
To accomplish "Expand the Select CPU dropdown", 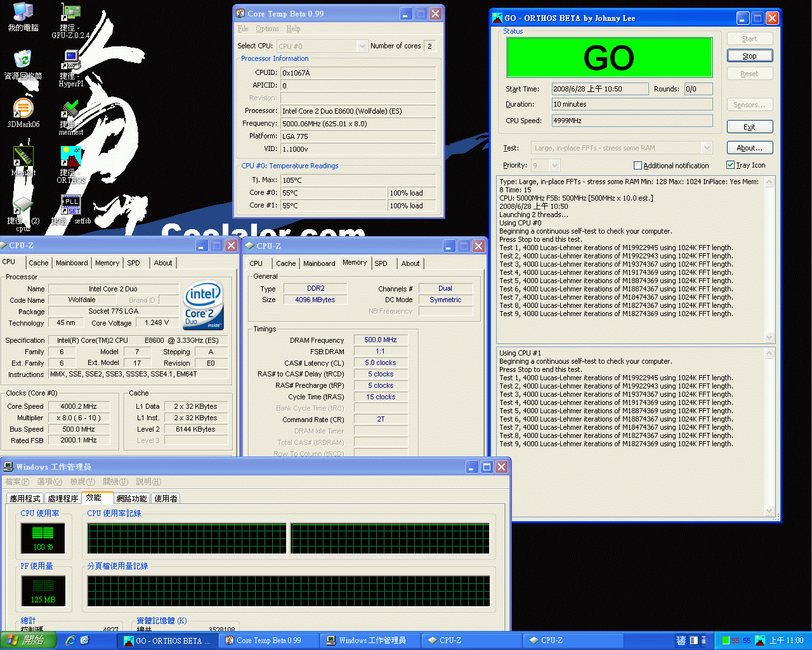I will pos(362,46).
